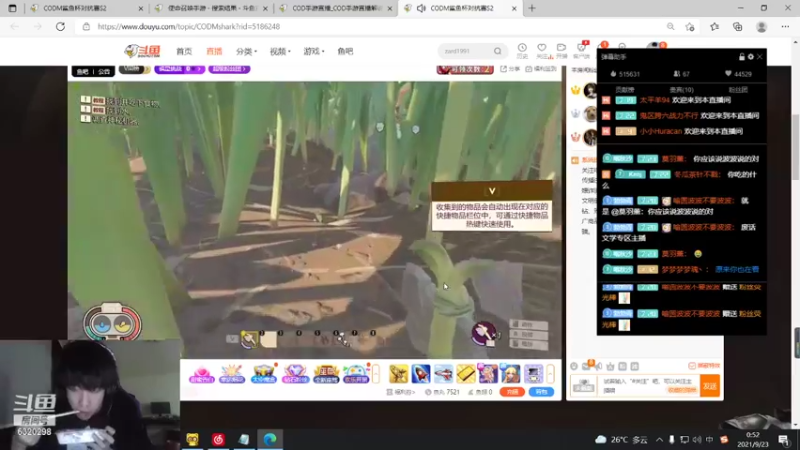Click the 公告 room tab
Image resolution: width=800 pixels, height=450 pixels.
104,71
